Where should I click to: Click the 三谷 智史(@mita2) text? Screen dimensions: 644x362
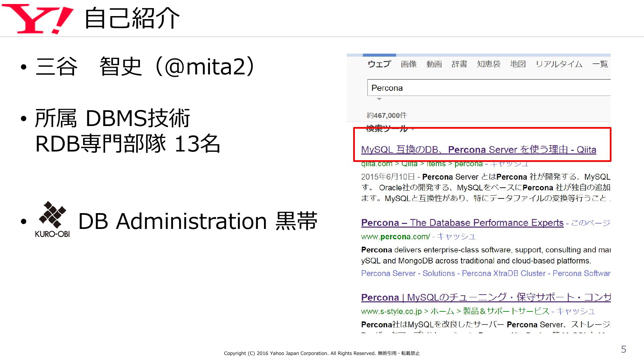pos(145,66)
